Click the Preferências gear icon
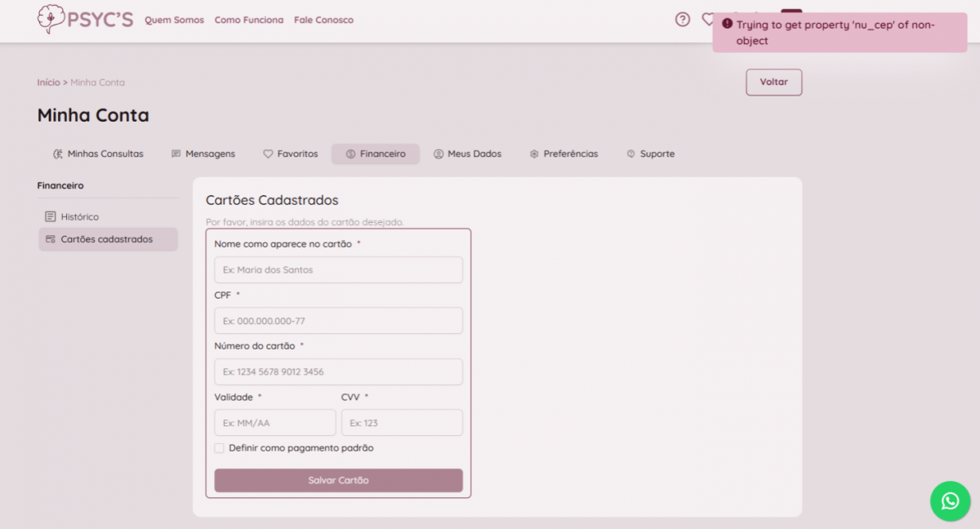 tap(534, 154)
